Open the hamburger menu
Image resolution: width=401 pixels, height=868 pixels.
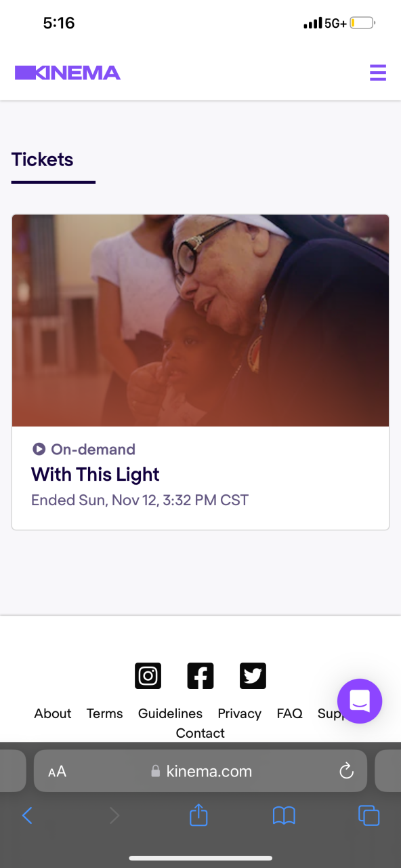point(378,73)
